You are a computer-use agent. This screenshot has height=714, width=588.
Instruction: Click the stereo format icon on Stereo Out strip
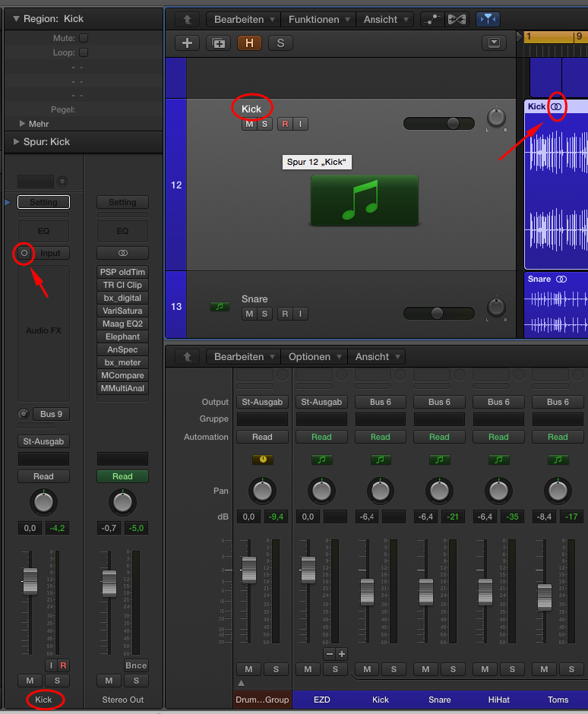click(x=122, y=253)
